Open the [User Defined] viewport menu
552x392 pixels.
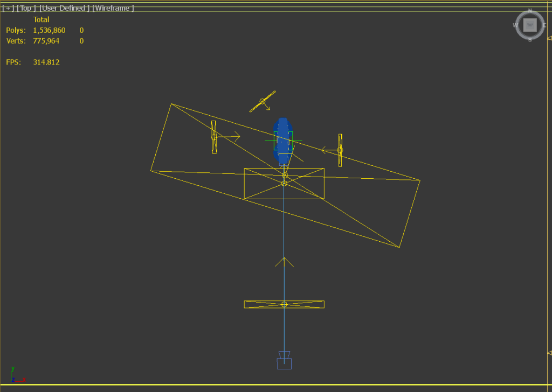tap(64, 8)
